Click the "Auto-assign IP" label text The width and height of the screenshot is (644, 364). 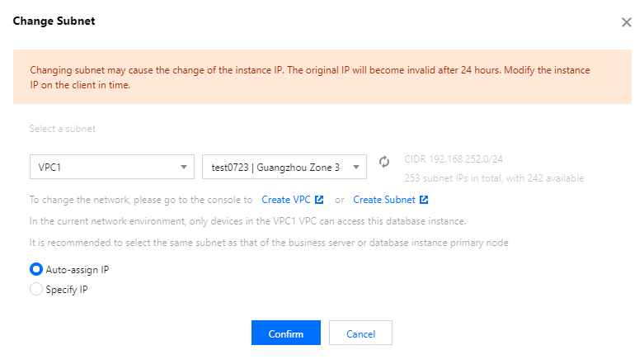(77, 269)
